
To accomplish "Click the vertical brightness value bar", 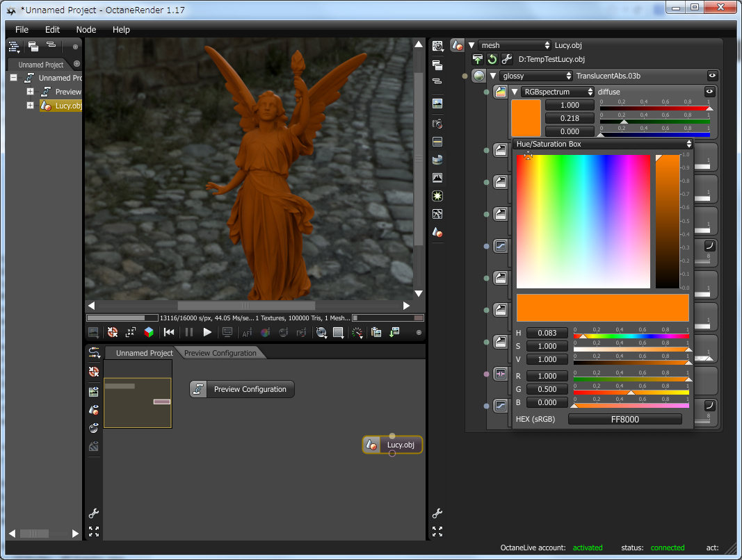I will pyautogui.click(x=667, y=222).
